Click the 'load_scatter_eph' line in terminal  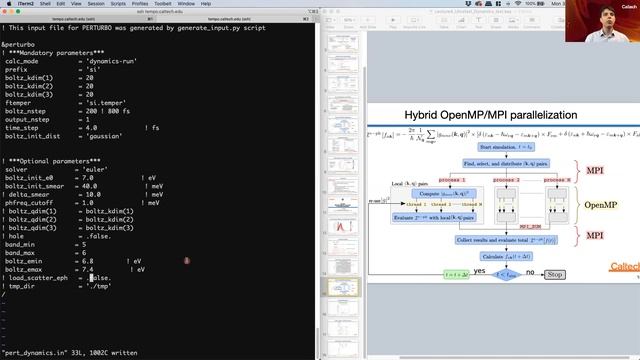tap(56, 278)
